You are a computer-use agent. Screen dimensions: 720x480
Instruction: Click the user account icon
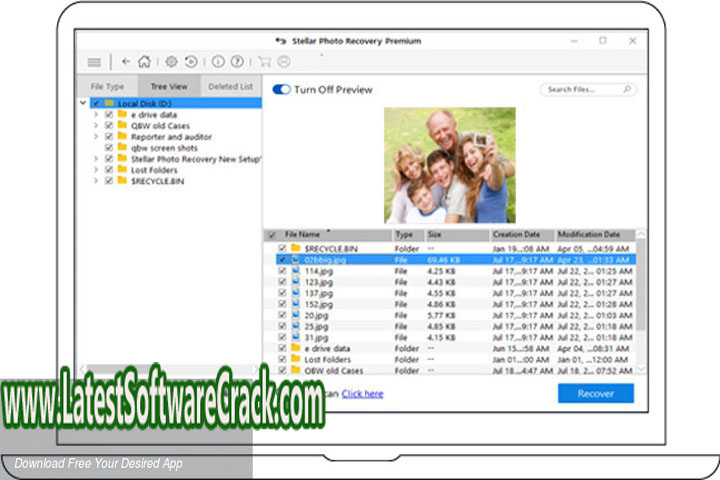[x=284, y=62]
